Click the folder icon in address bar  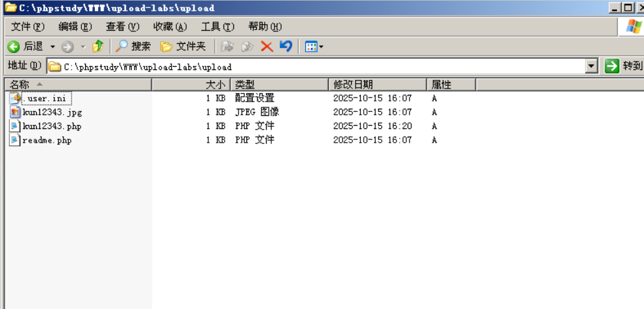(x=55, y=67)
